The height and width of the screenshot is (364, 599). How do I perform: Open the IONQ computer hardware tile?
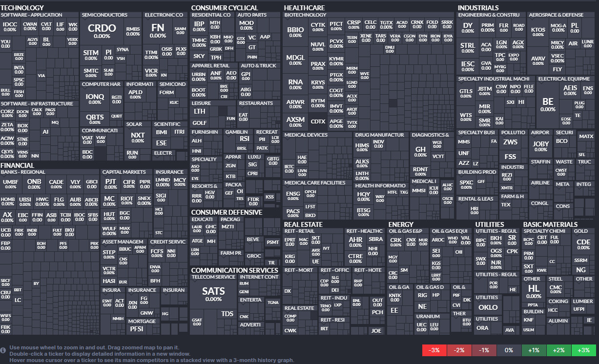pyautogui.click(x=95, y=99)
